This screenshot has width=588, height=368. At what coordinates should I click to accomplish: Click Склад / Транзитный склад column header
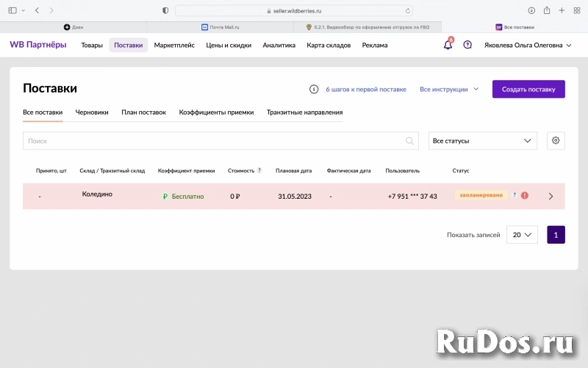click(x=112, y=171)
